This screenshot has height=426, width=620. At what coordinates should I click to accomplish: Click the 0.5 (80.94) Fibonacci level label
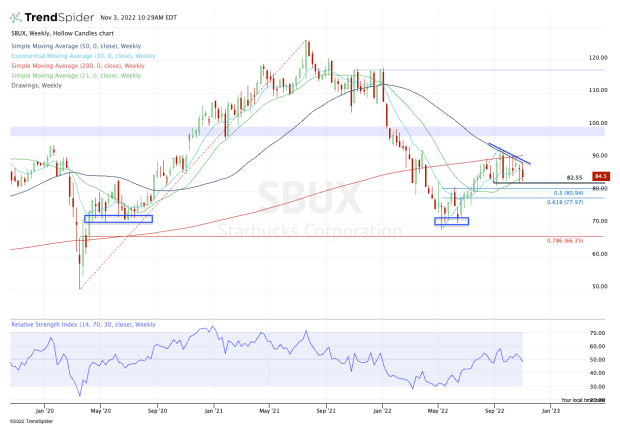[568, 193]
